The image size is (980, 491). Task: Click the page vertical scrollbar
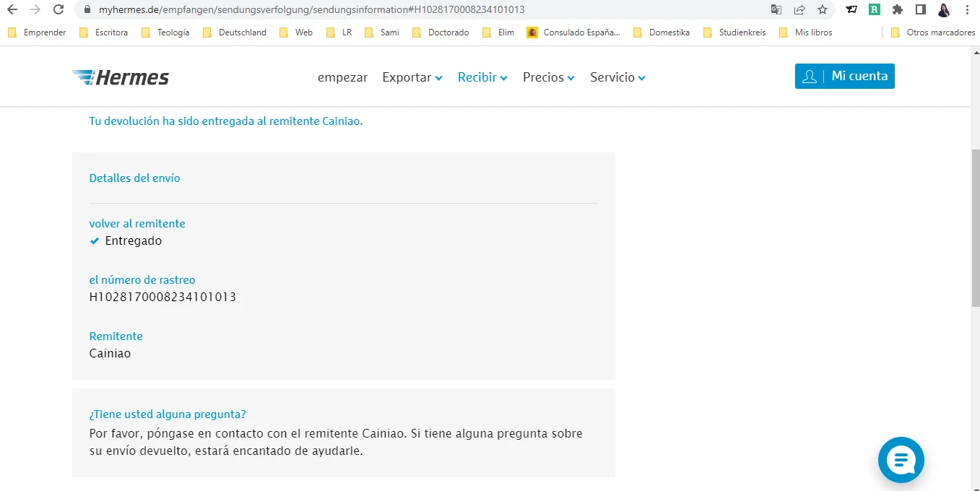(x=975, y=228)
